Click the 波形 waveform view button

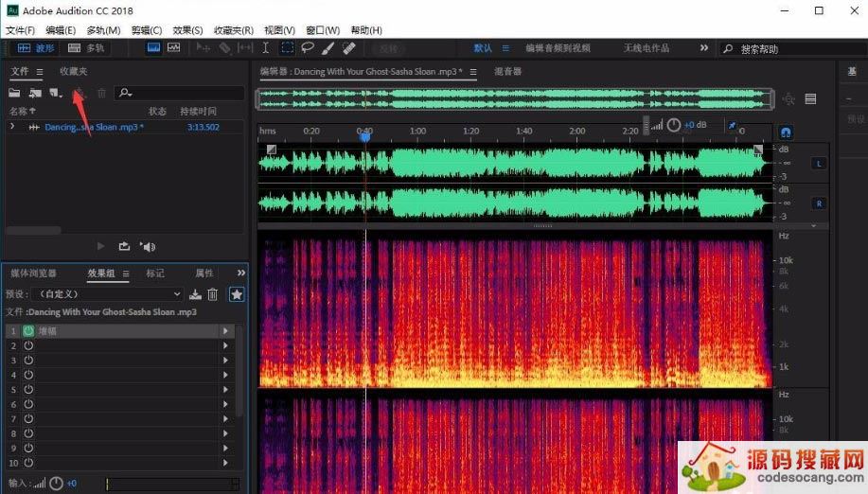(x=36, y=48)
